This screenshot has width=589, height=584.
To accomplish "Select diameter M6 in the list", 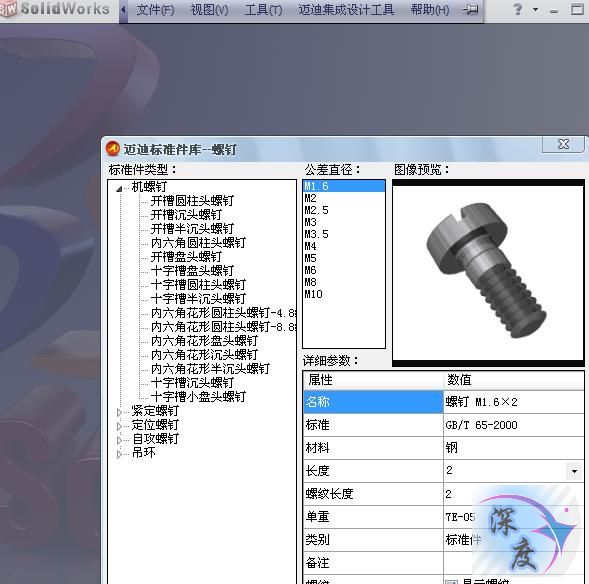I will [344, 270].
